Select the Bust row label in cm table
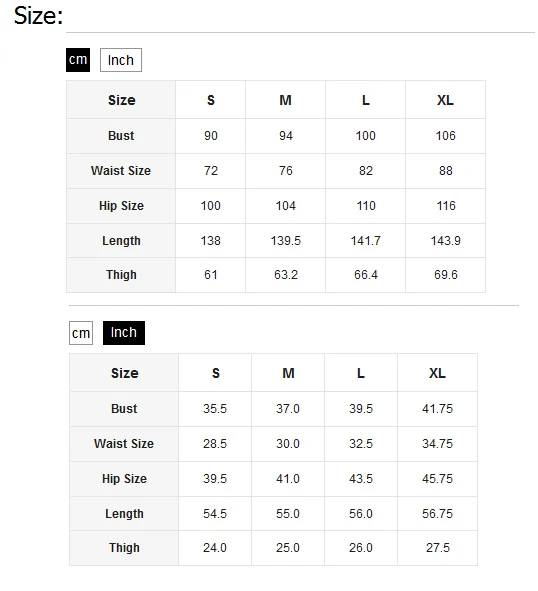The image size is (538, 591). [x=121, y=136]
